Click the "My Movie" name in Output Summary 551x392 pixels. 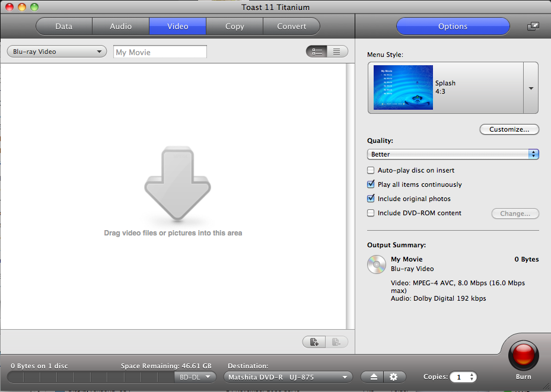[406, 259]
